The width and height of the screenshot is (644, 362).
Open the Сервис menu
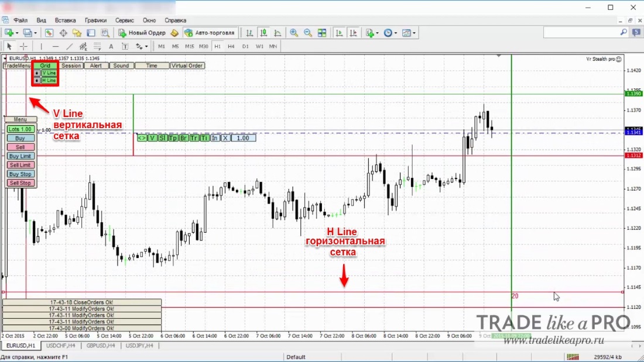(x=124, y=20)
